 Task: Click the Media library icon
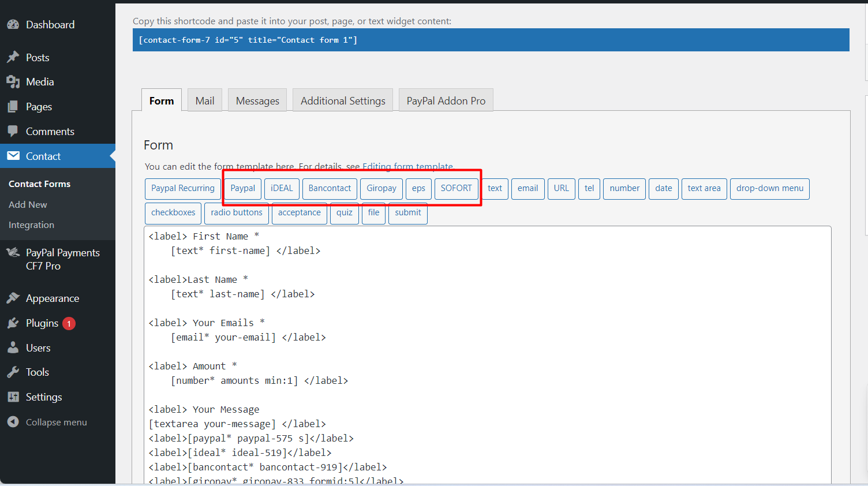click(x=13, y=82)
